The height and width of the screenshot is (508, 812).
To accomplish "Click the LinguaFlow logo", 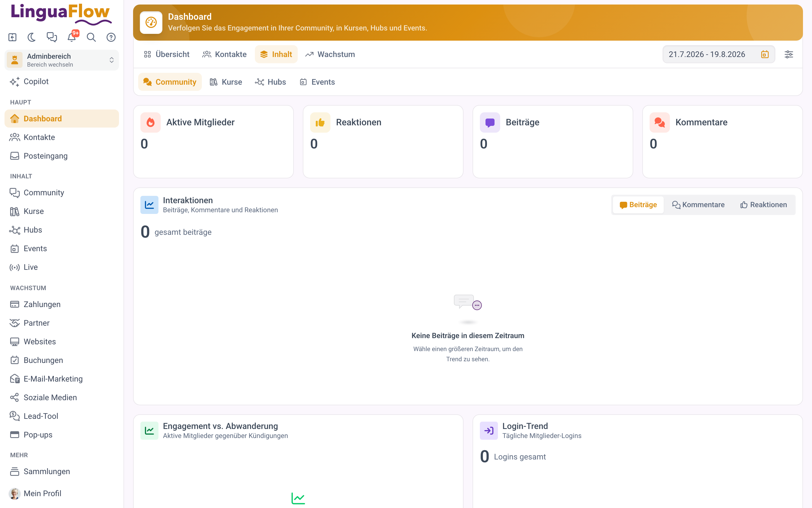I will coord(61,14).
